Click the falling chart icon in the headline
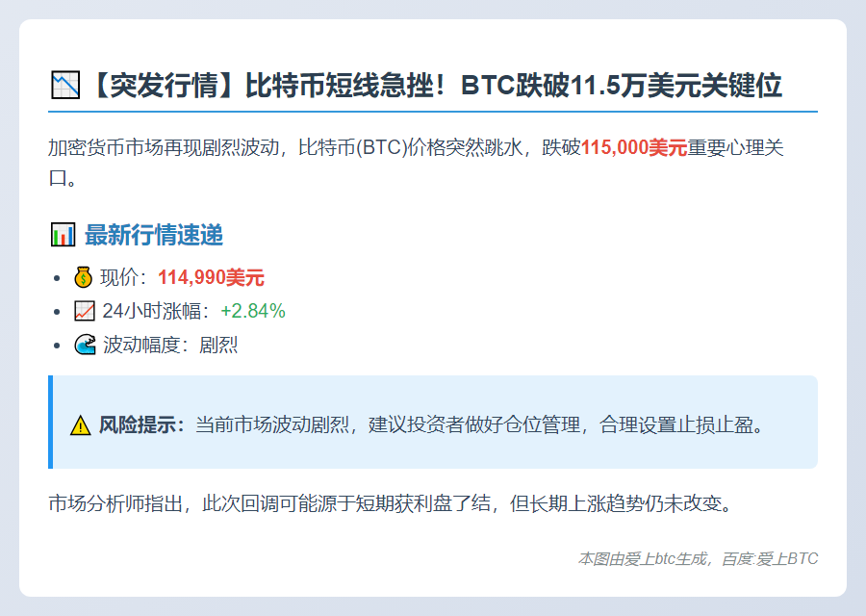The width and height of the screenshot is (866, 616). pyautogui.click(x=64, y=83)
